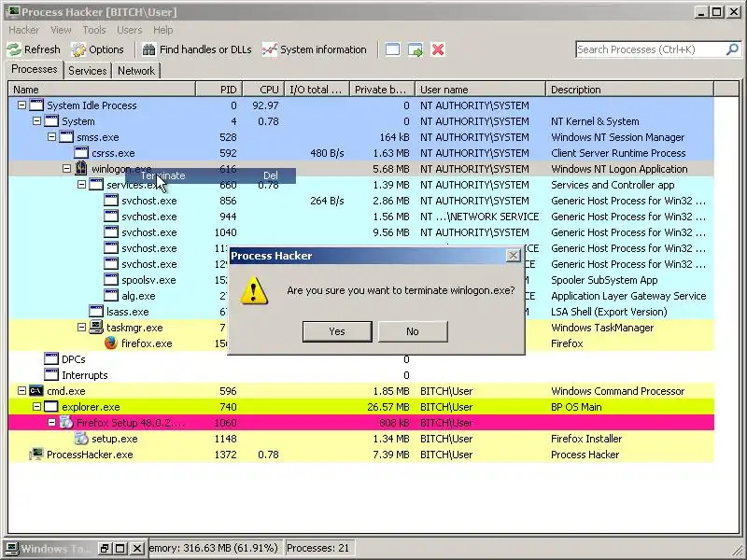Click the memory 316.63 MB status entry

[217, 548]
